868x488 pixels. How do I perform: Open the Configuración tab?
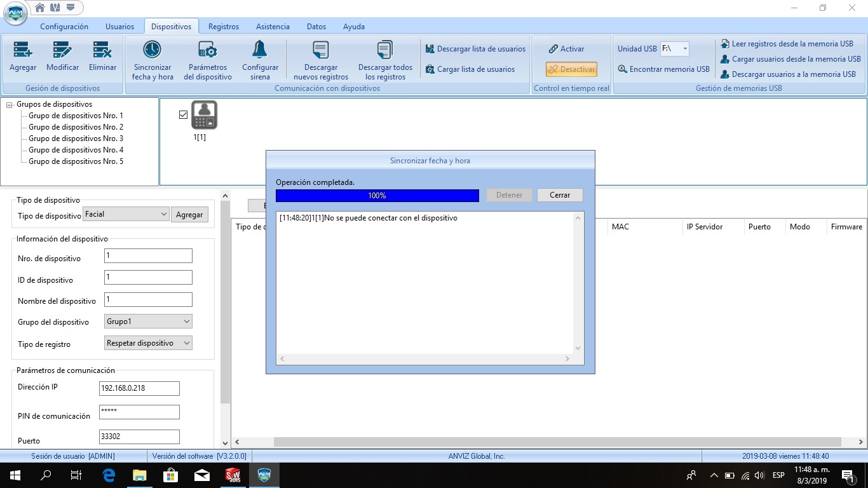pos(64,27)
